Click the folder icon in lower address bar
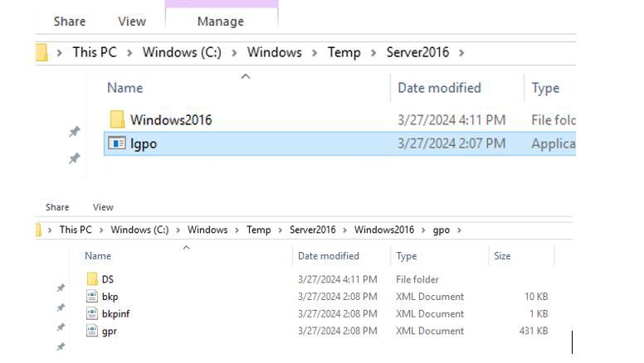644x363 pixels. point(39,230)
